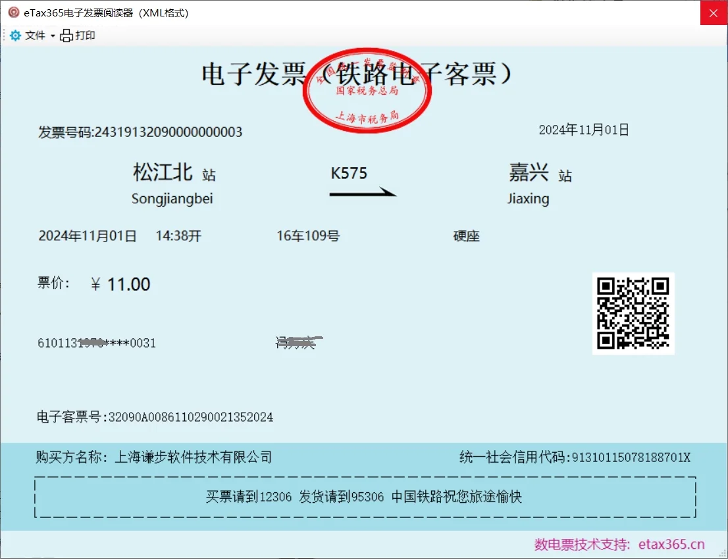Screen dimensions: 728x560
Task: Click the issue date 2024年11月01日 at top right
Action: [x=584, y=130]
